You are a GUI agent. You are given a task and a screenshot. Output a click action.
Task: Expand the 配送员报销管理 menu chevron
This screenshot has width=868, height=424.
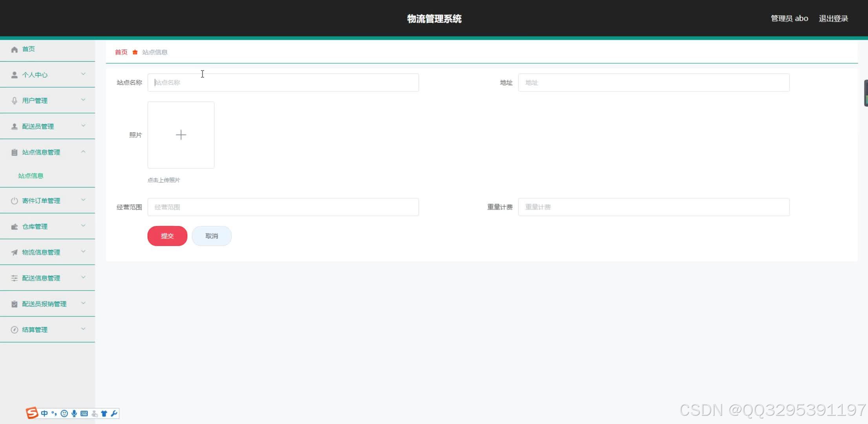coord(83,303)
